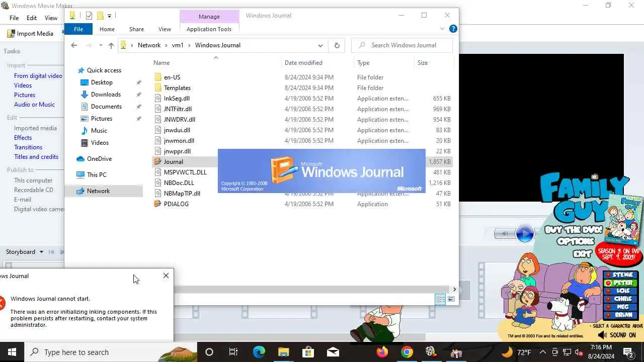Click the taskbar search box
This screenshot has height=362, width=644.
111,352
